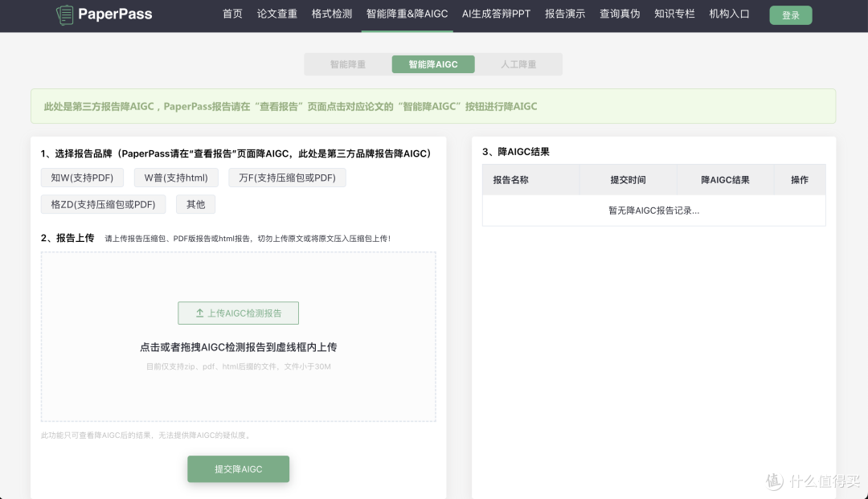
Task: Choose brand 格ZD(支持压缩包或PDF)
Action: pyautogui.click(x=103, y=204)
